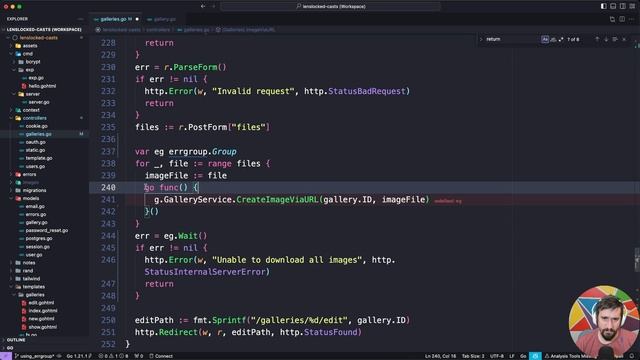Collapse the server folder
Screen dimensions: 640x360
coord(33,94)
